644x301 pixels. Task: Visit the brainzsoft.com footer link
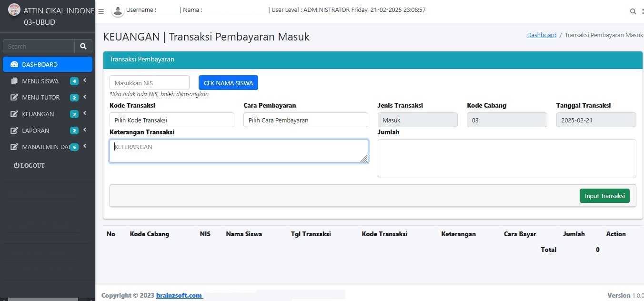pos(179,295)
